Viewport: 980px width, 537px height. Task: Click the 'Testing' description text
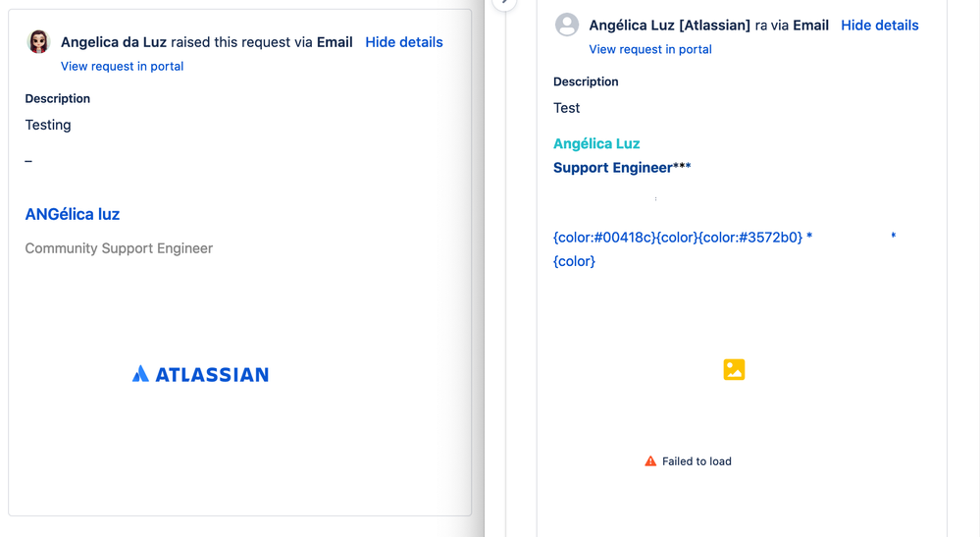[48, 125]
